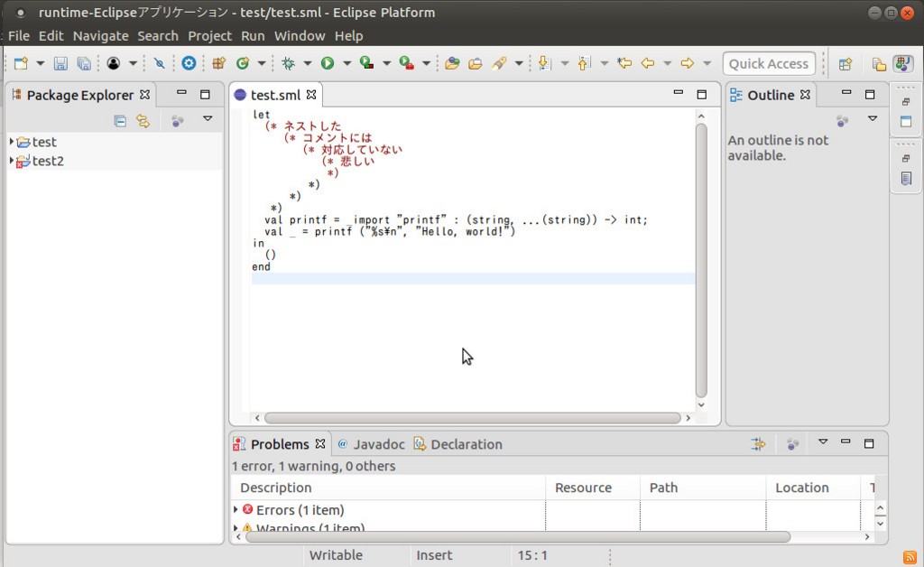Toggle Link with Editor in Package Explorer

click(x=143, y=121)
